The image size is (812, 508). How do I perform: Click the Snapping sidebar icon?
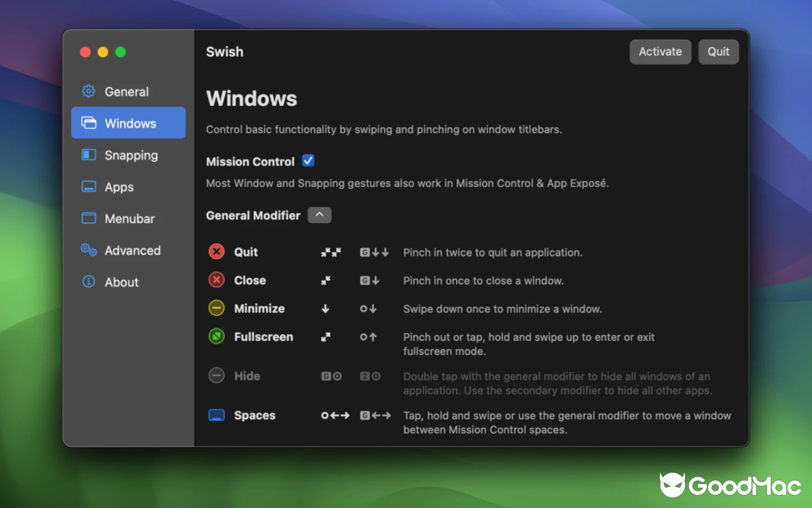tap(88, 154)
